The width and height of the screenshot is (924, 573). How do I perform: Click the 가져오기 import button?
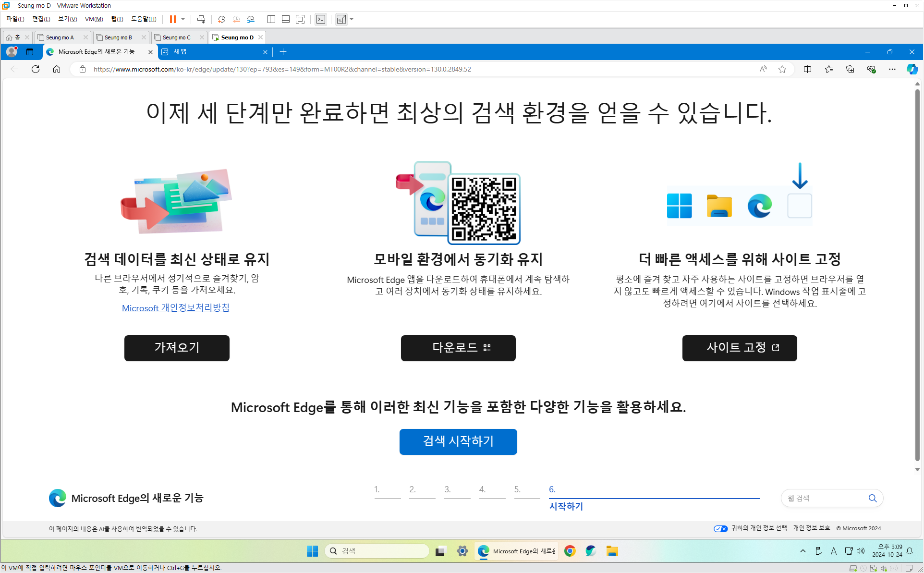pos(177,348)
